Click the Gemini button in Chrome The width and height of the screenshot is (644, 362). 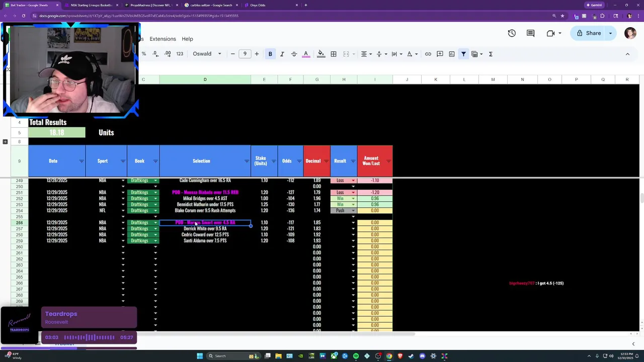point(594,5)
